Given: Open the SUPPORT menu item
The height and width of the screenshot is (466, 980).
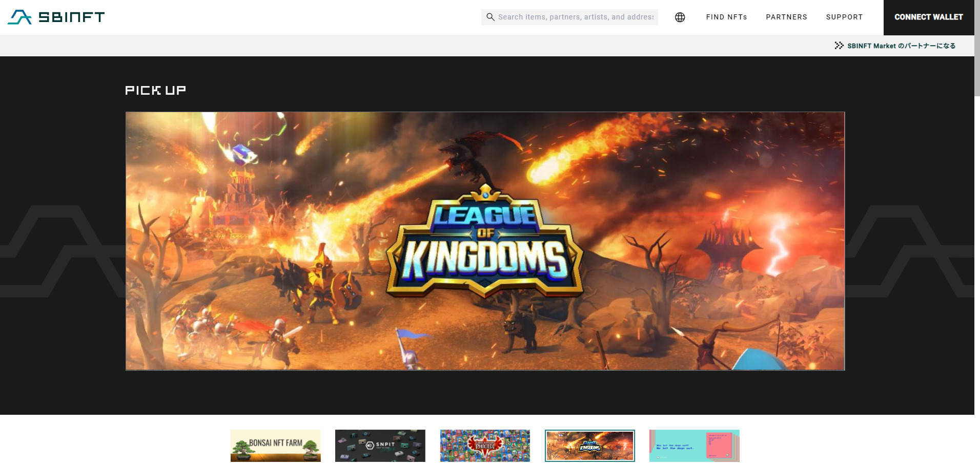Looking at the screenshot, I should coord(844,17).
